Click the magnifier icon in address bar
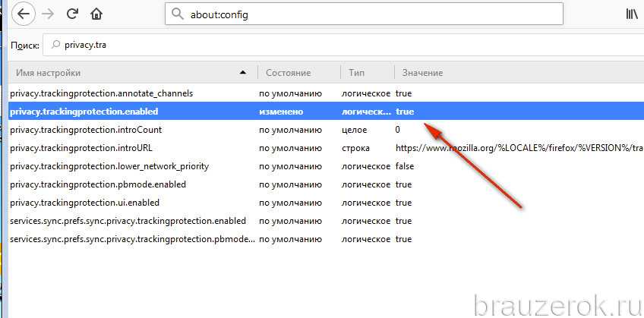The height and width of the screenshot is (318, 644). pos(177,15)
